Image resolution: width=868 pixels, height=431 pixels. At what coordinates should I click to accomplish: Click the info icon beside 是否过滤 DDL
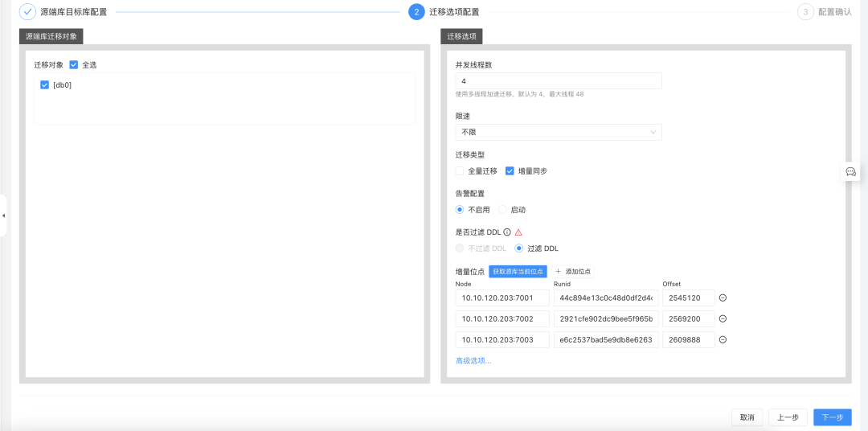[x=506, y=232]
